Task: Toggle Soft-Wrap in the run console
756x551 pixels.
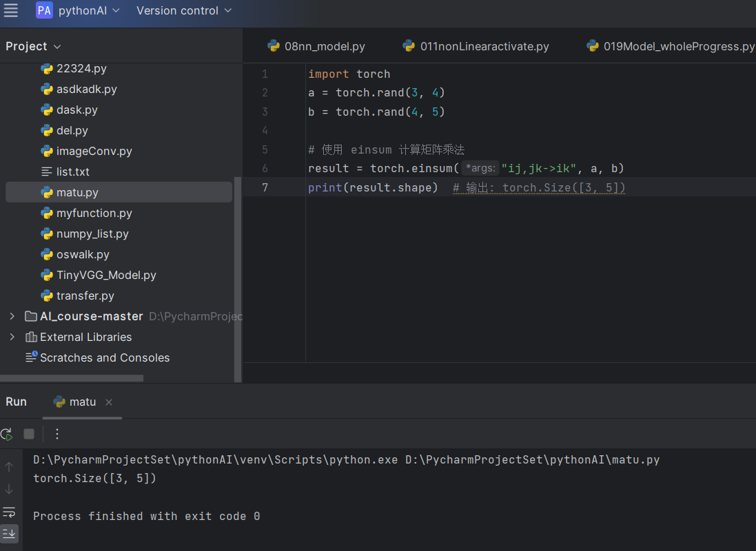Action: (9, 512)
